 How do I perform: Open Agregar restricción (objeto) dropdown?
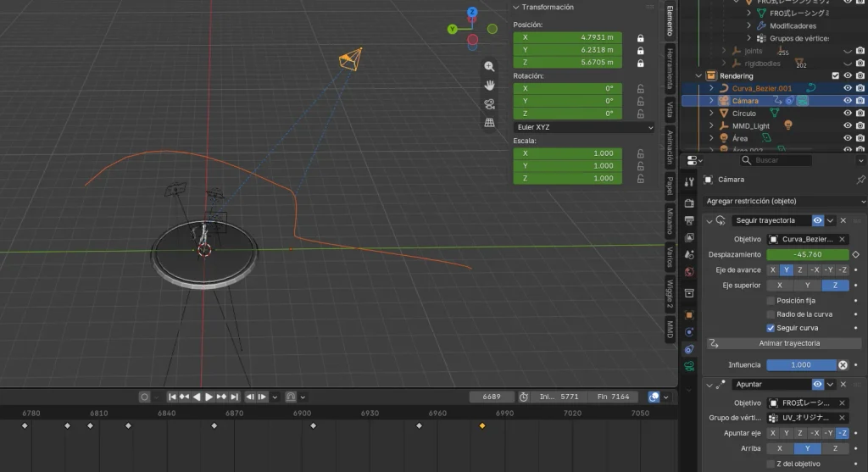(784, 201)
